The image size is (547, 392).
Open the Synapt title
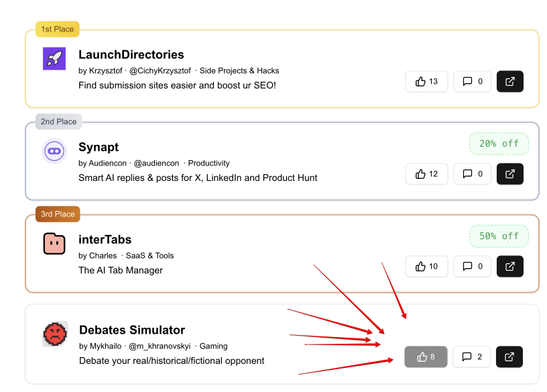[x=99, y=147]
